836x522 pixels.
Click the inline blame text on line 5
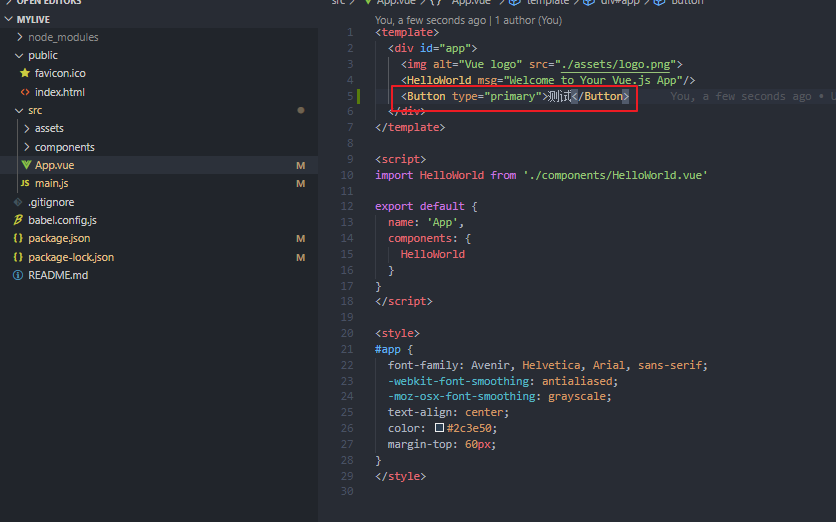[x=753, y=97]
